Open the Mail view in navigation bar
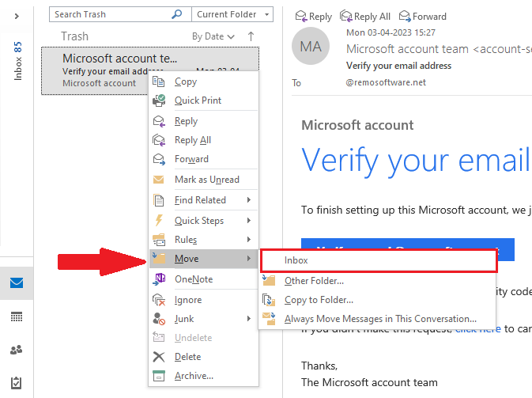Image resolution: width=532 pixels, height=398 pixels. [x=17, y=283]
